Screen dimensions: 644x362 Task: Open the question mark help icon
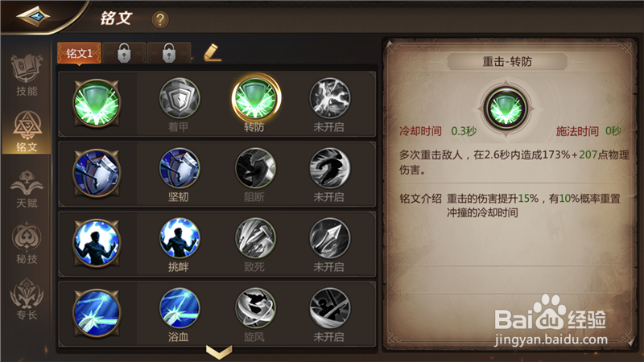(x=160, y=19)
